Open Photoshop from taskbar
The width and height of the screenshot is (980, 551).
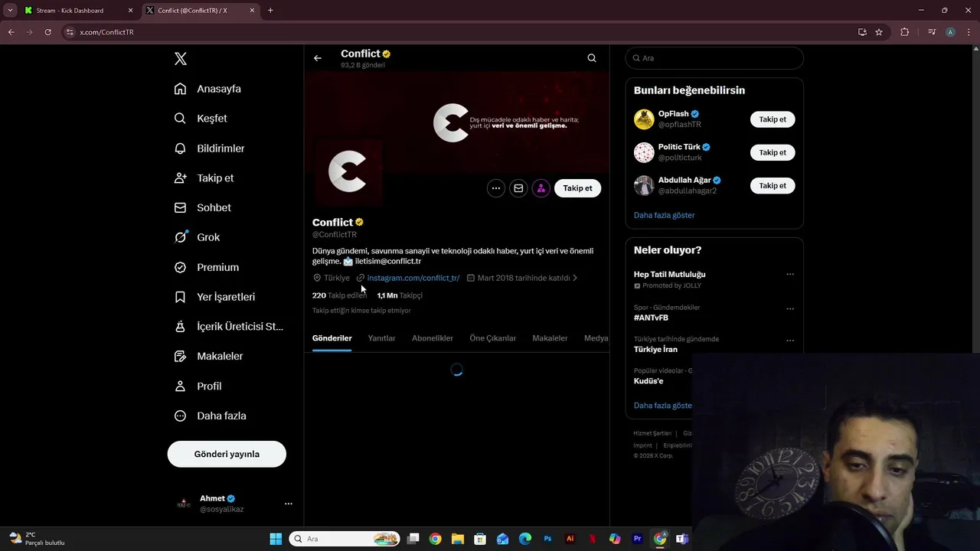(547, 539)
